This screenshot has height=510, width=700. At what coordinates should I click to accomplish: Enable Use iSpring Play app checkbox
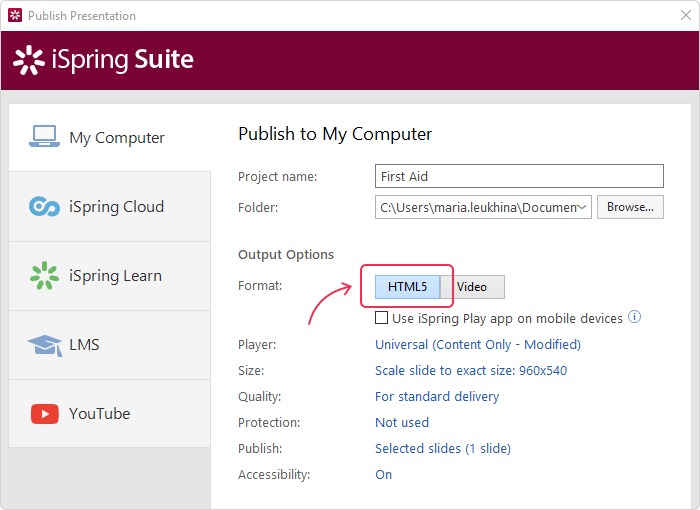click(381, 318)
